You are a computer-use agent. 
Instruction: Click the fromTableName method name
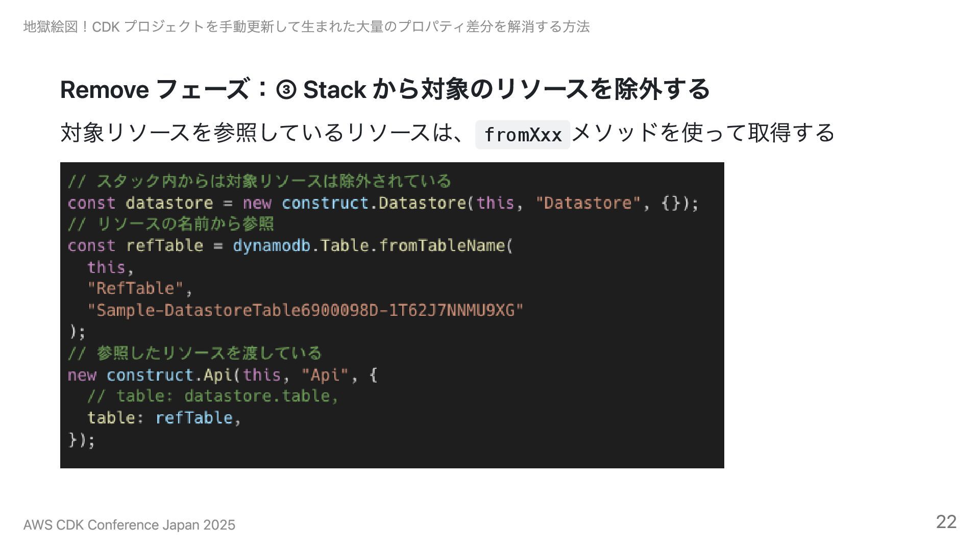coord(442,246)
